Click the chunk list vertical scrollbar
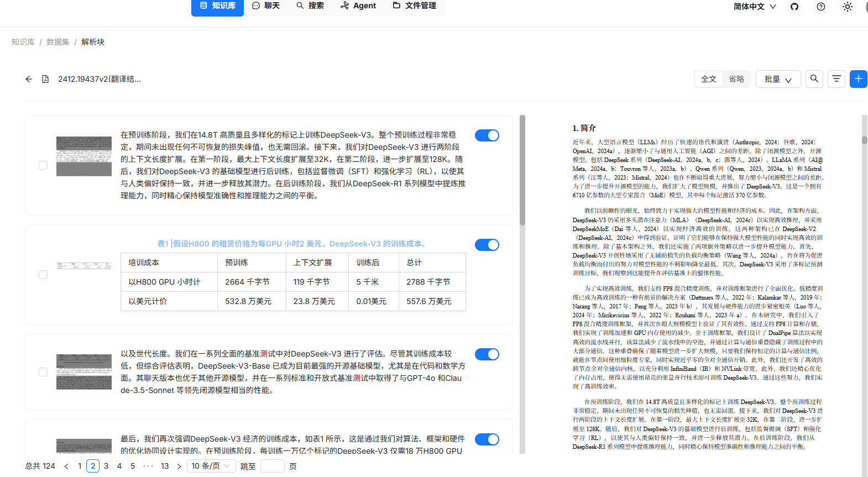 522,170
